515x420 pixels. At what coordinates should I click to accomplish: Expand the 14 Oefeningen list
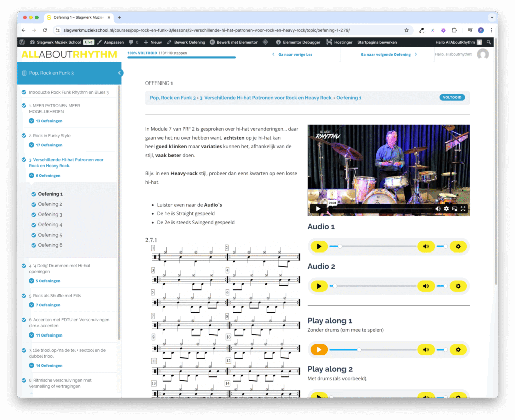point(46,366)
